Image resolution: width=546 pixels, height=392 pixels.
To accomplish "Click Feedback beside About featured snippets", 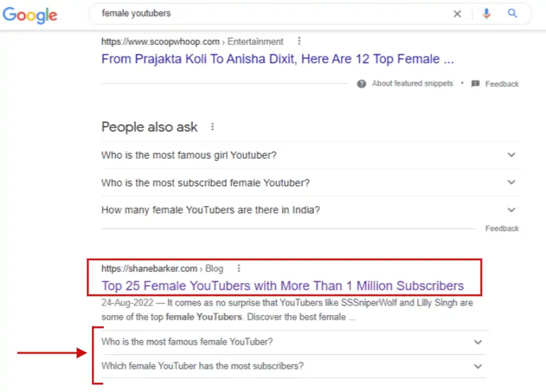I will pos(502,84).
